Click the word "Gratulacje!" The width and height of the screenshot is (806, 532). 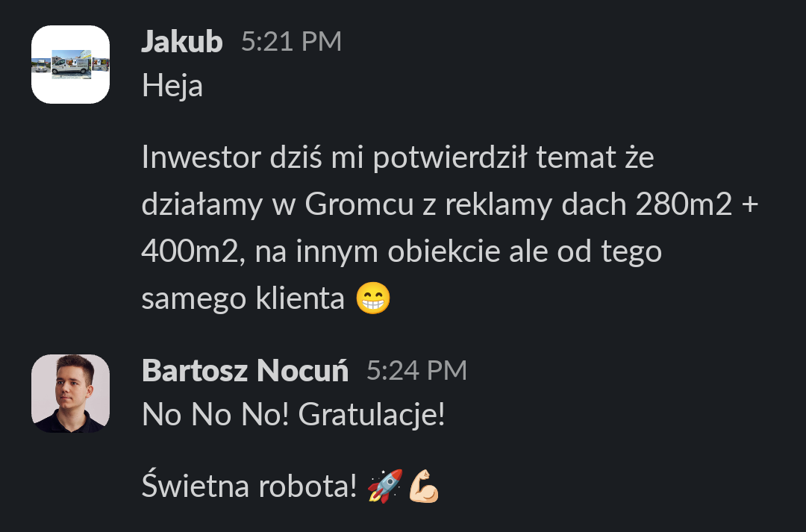coord(372,414)
